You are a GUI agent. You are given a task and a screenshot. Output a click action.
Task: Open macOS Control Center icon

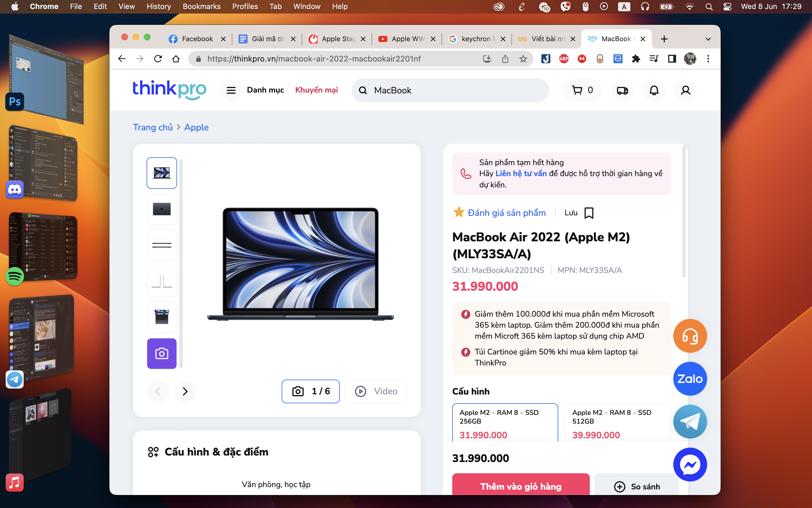(x=727, y=7)
